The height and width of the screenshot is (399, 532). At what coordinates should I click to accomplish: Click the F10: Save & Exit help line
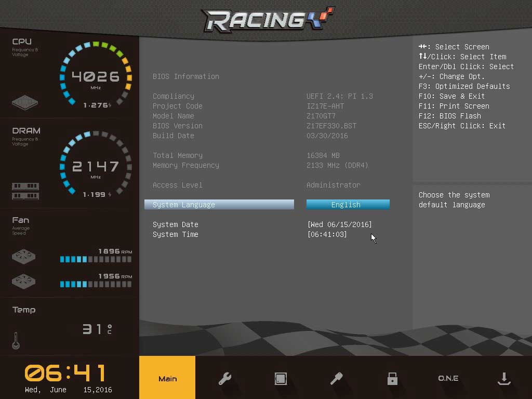(451, 96)
